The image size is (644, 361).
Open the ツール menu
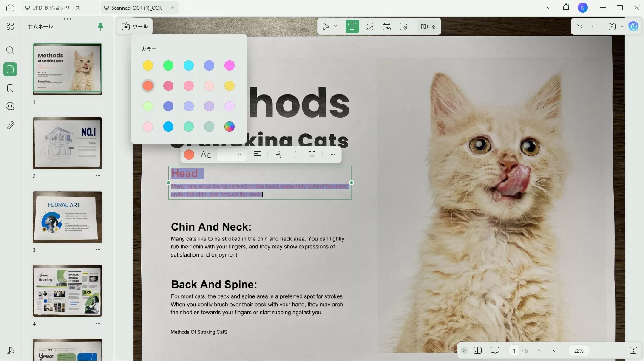point(135,26)
